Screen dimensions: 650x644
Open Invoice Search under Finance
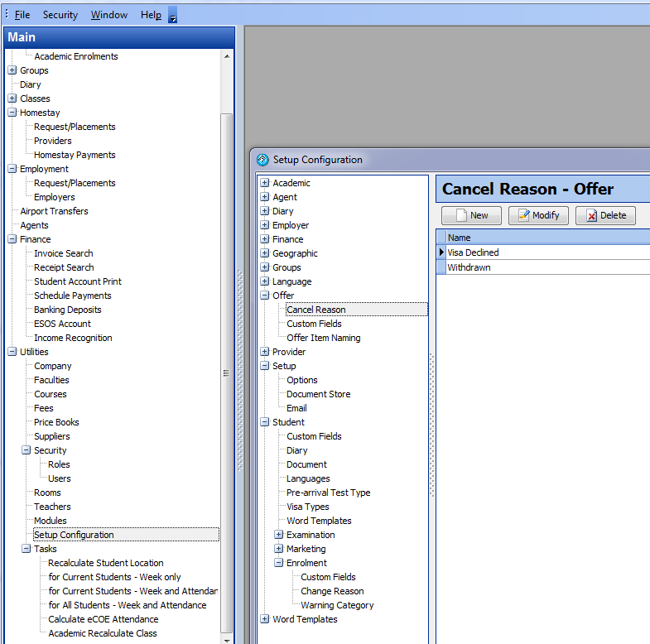63,253
